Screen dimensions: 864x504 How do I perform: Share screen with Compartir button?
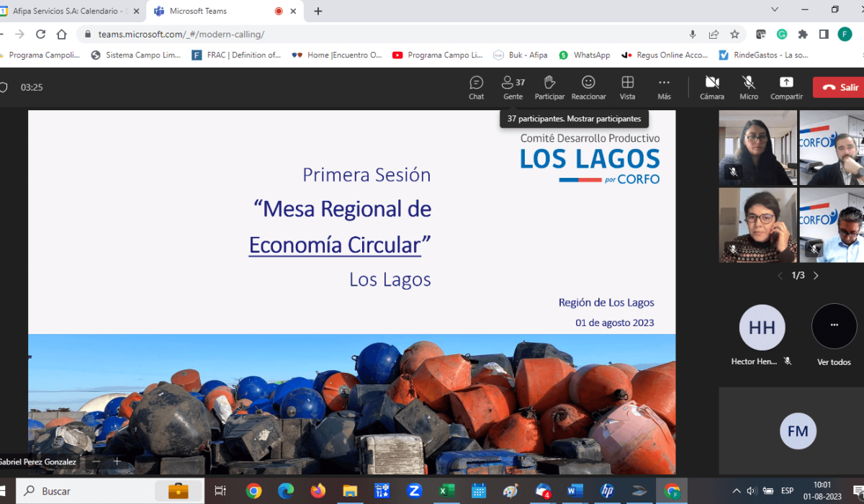tap(786, 87)
